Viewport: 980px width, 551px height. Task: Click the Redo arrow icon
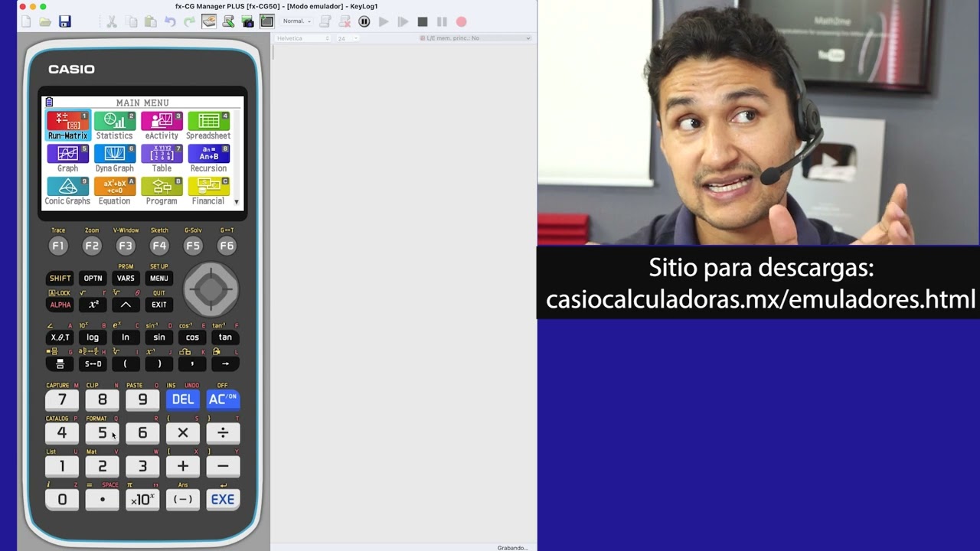pos(189,22)
